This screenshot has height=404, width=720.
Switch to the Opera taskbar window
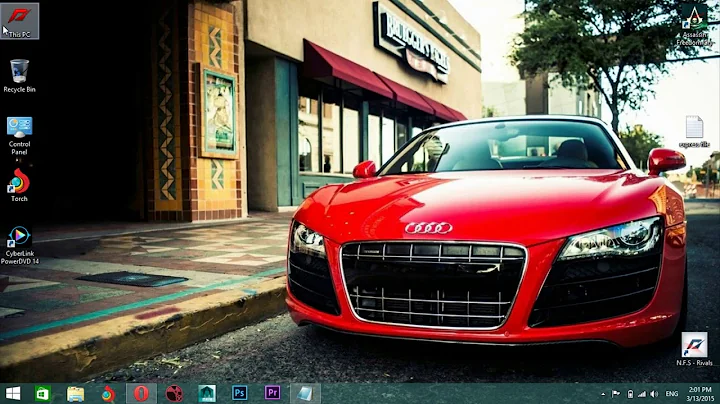(x=141, y=393)
